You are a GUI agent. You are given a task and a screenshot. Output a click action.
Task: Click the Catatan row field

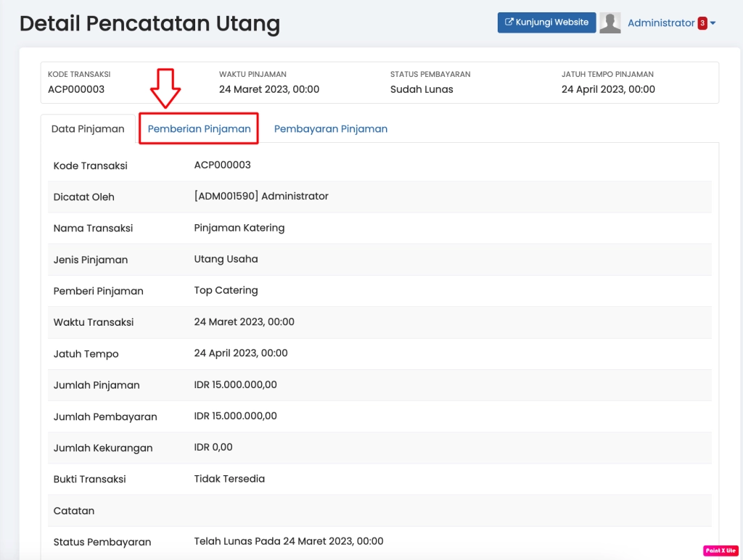[73, 511]
